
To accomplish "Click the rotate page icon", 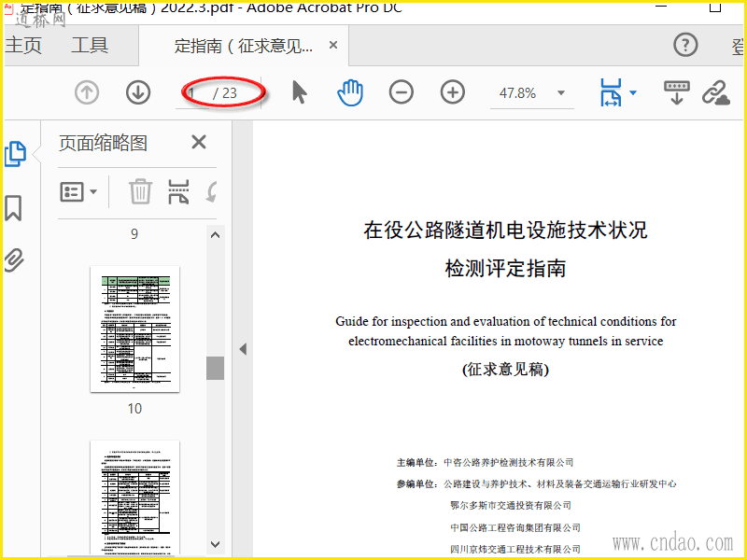I will (212, 192).
